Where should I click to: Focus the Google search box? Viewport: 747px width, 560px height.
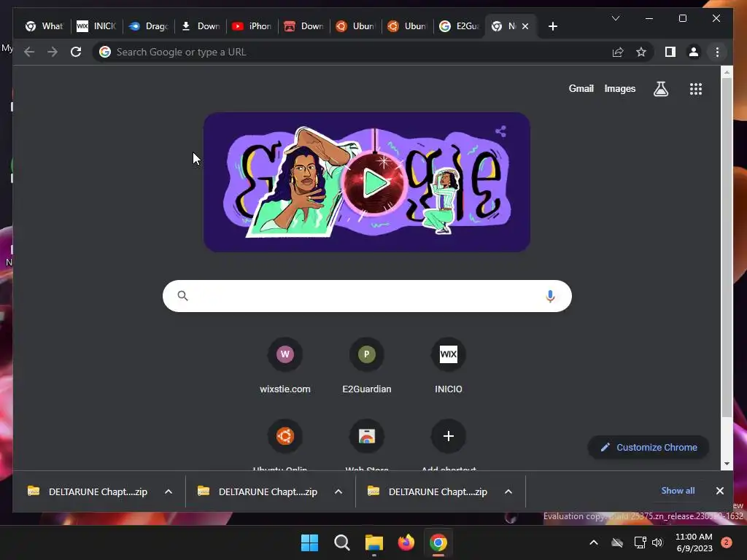[367, 296]
